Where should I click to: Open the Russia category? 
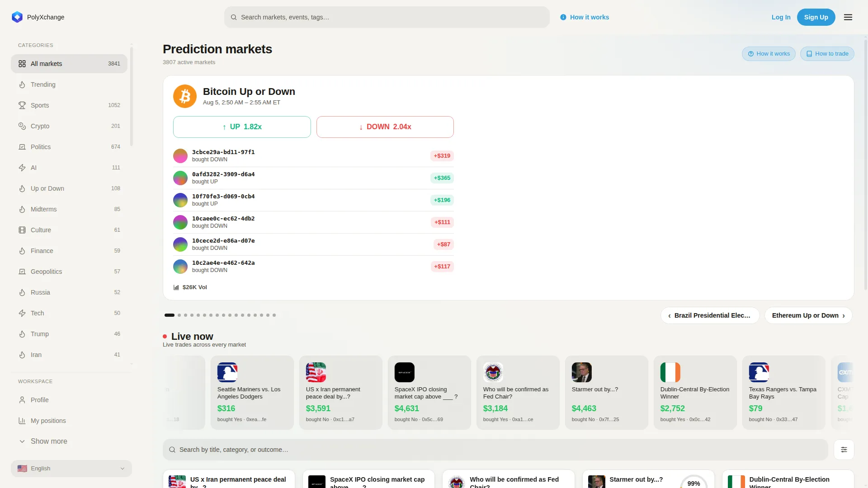pos(69,292)
